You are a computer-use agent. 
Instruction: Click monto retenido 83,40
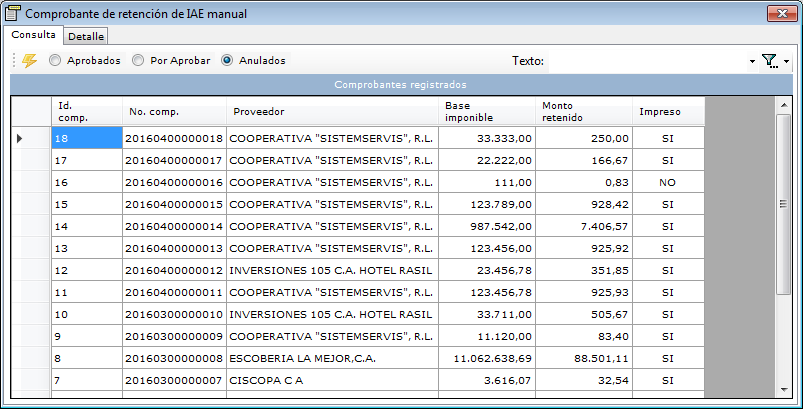584,336
